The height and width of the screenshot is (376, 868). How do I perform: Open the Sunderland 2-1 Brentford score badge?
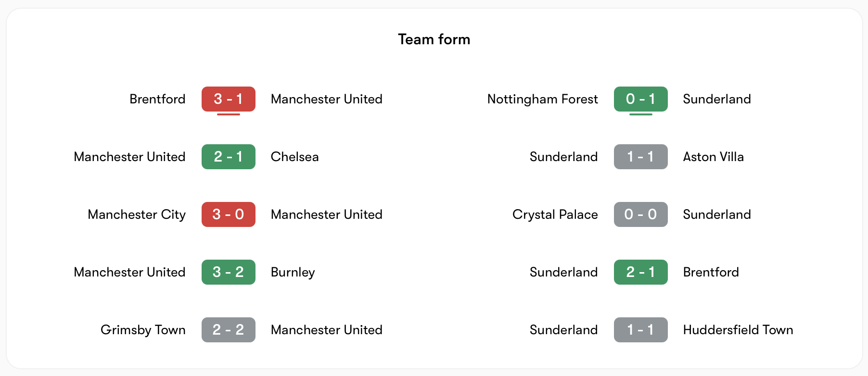click(x=640, y=272)
